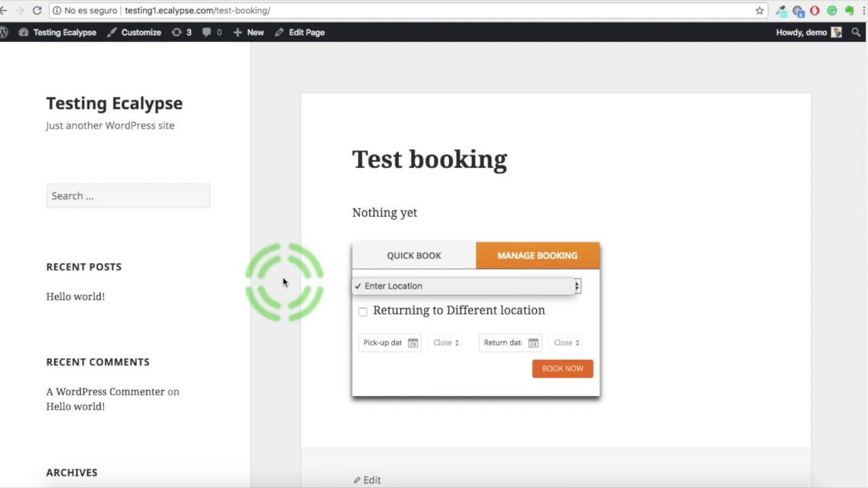Bookmark page with the star icon
The width and height of the screenshot is (868, 488).
tap(759, 11)
